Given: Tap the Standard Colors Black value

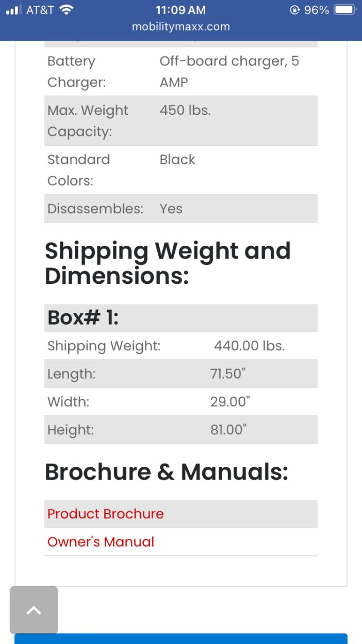Looking at the screenshot, I should 177,160.
